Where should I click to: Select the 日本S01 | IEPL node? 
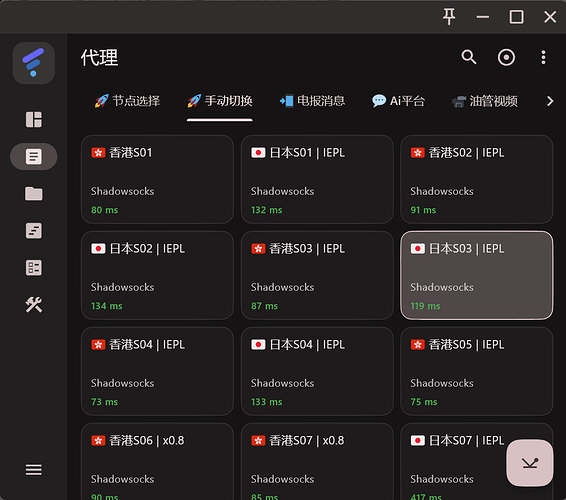click(x=317, y=179)
